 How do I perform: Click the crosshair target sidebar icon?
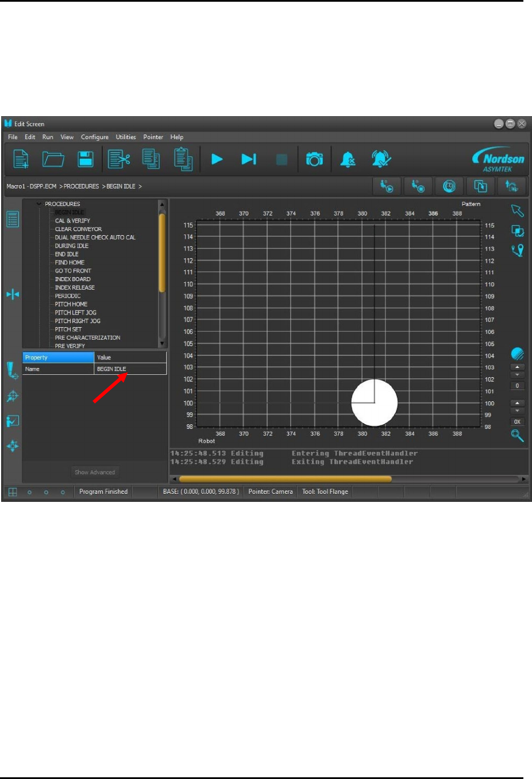coord(13,396)
